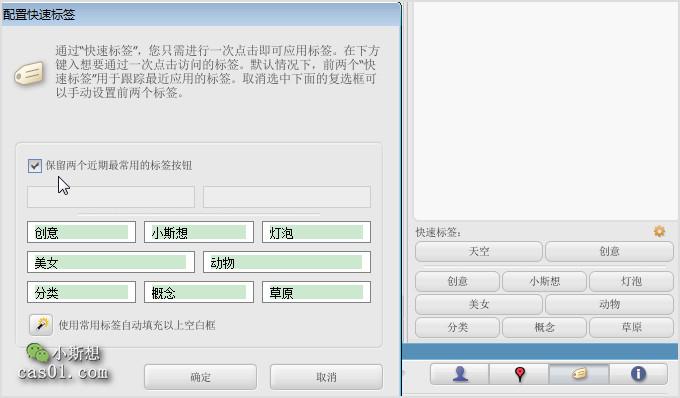Apply the 草原 quick tag button
Viewport: 680px width, 398px height.
coord(631,327)
